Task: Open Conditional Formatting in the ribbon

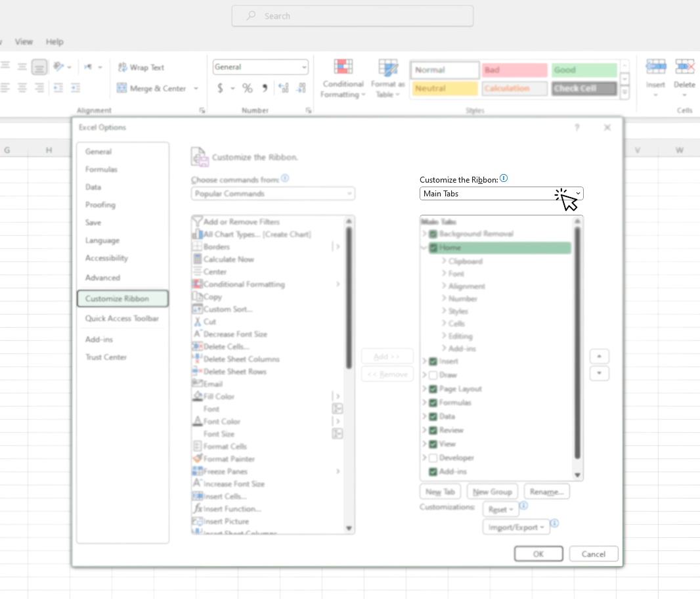Action: pyautogui.click(x=343, y=79)
